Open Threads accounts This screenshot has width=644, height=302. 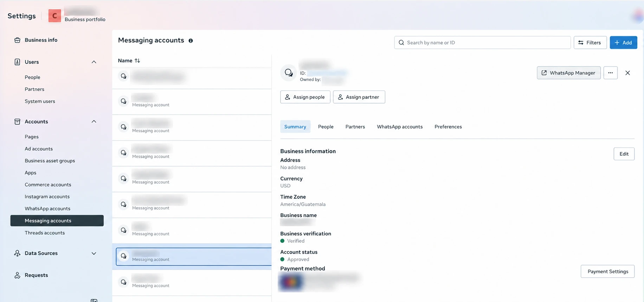click(x=45, y=233)
